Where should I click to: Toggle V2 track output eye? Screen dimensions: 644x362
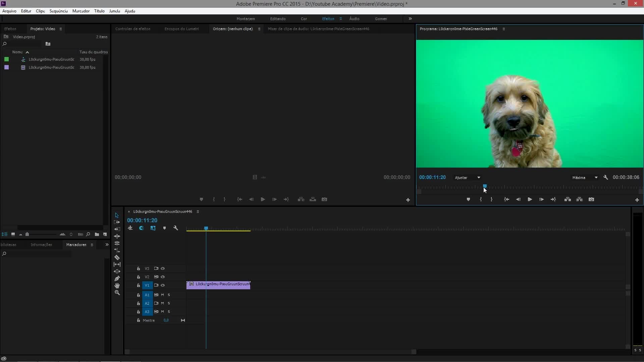[163, 277]
